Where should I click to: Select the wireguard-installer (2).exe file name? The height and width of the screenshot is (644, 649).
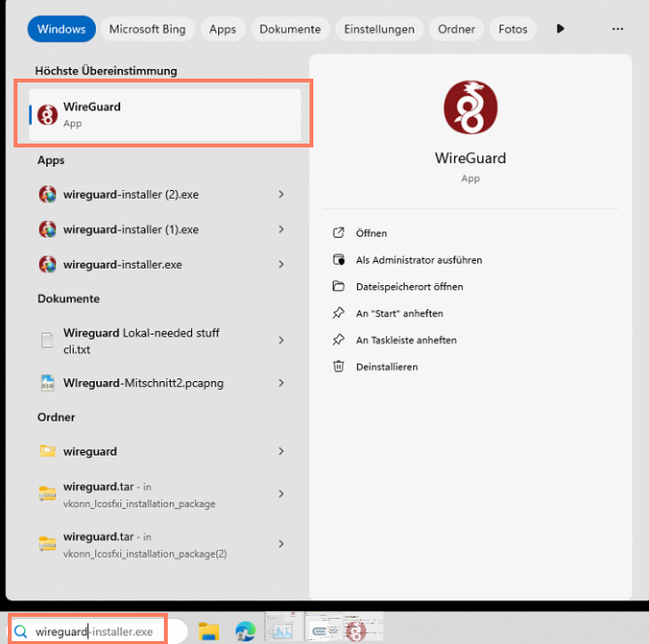[131, 195]
